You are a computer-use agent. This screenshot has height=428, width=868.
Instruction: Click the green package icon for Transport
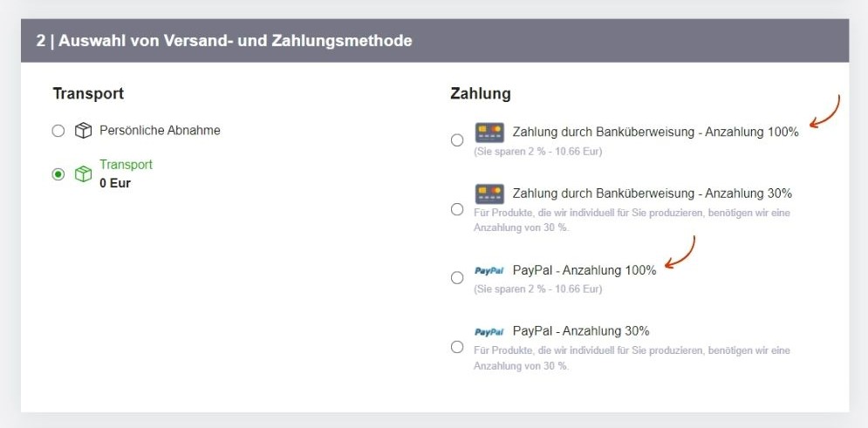[x=83, y=174]
